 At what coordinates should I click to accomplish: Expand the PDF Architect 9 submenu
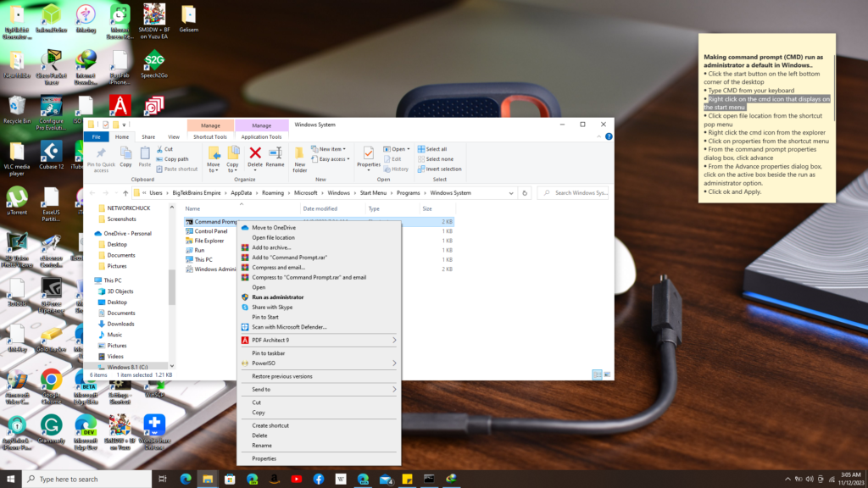click(x=394, y=341)
